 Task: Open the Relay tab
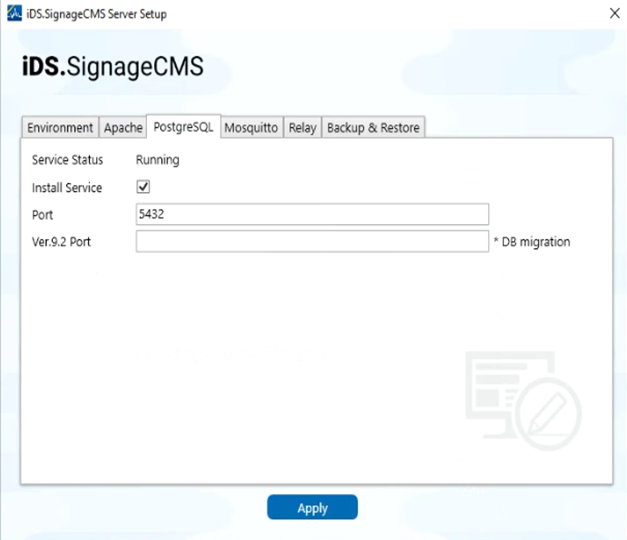pyautogui.click(x=302, y=128)
